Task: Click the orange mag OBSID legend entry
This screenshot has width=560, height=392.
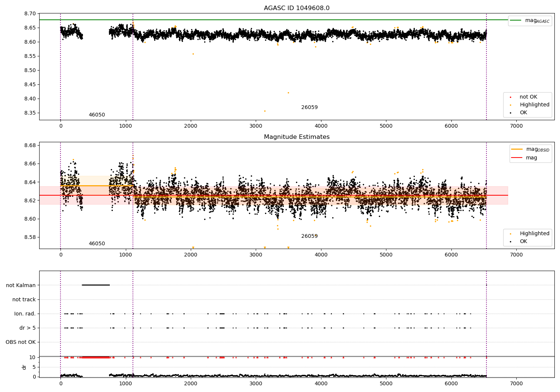Action: tap(530, 149)
